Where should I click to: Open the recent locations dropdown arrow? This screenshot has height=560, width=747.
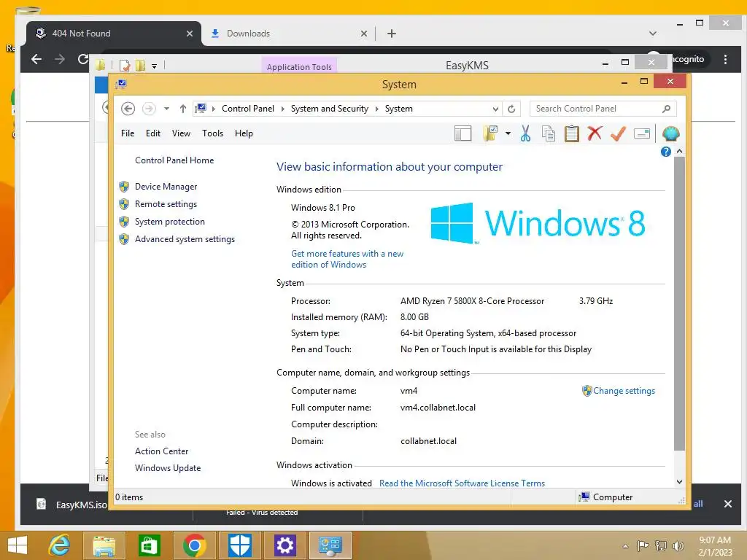click(166, 109)
